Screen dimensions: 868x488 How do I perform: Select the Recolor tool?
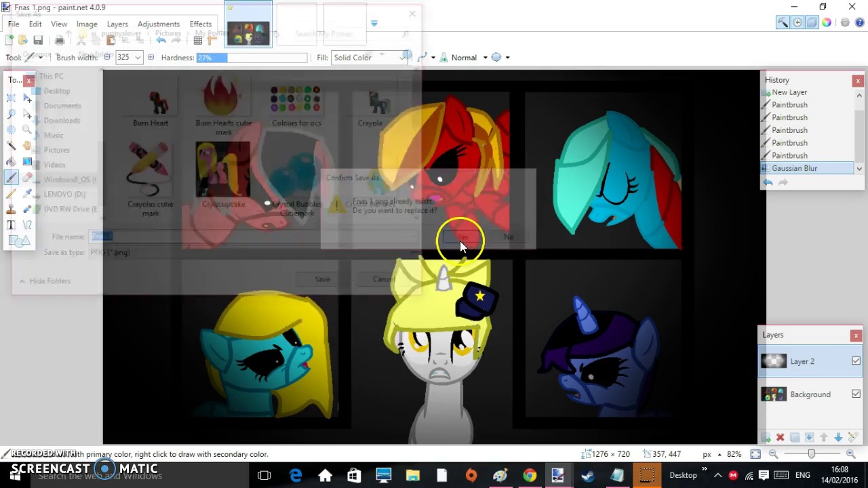pyautogui.click(x=27, y=209)
